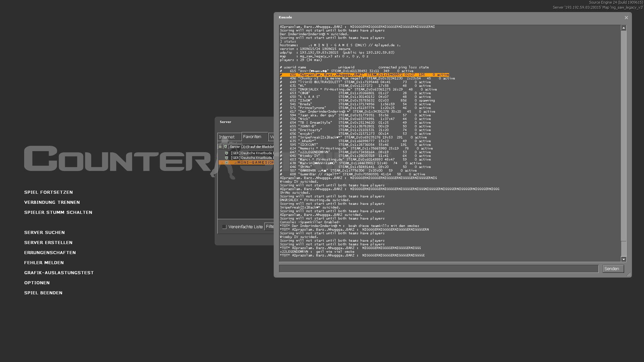Image resolution: width=644 pixels, height=362 pixels.
Task: Click the status table header row
Action: 354,67
